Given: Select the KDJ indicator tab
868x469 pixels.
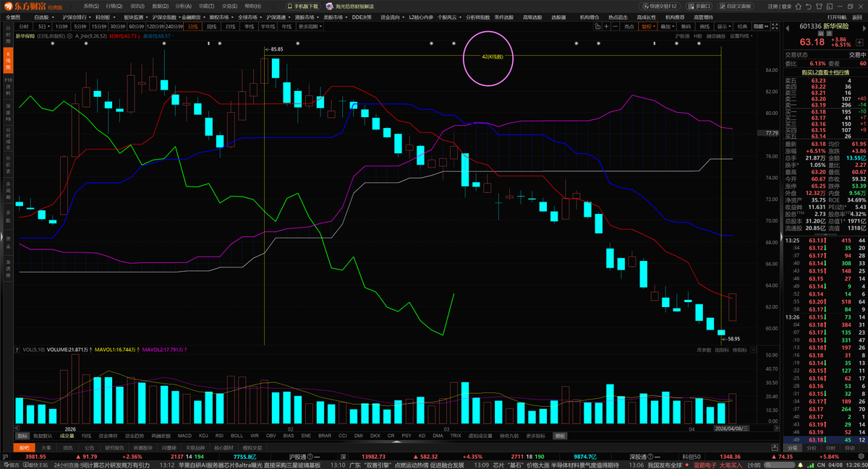Looking at the screenshot, I should click(203, 436).
